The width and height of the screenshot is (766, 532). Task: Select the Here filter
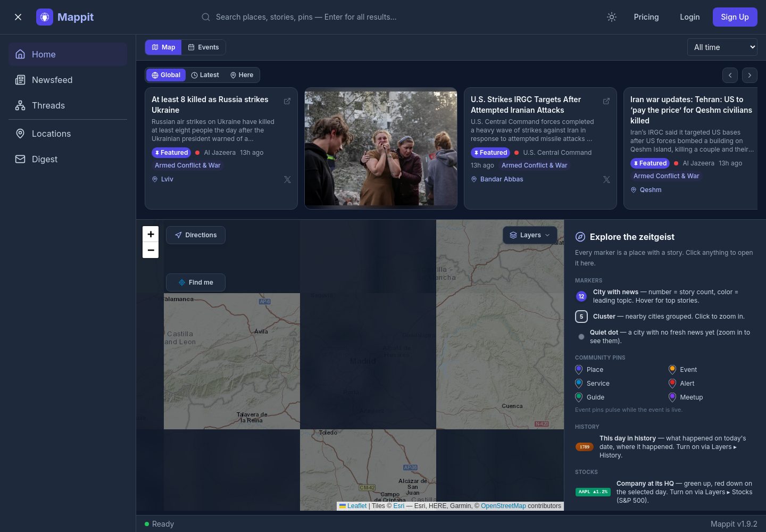(242, 75)
